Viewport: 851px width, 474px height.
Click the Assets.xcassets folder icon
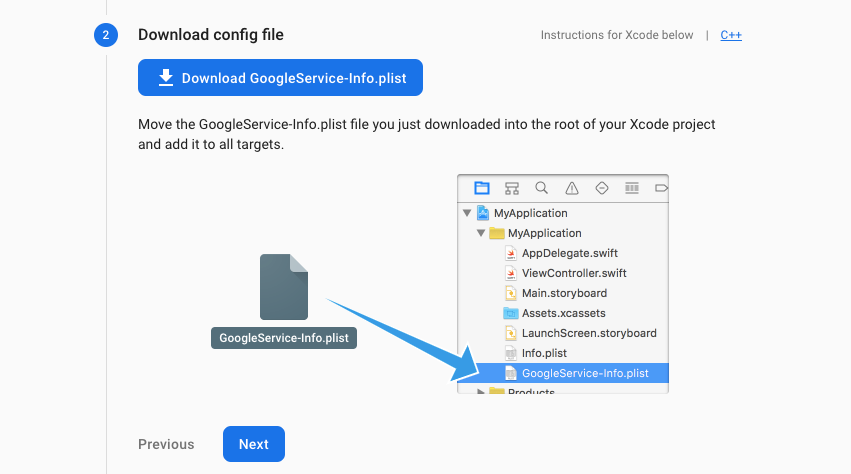tap(511, 313)
